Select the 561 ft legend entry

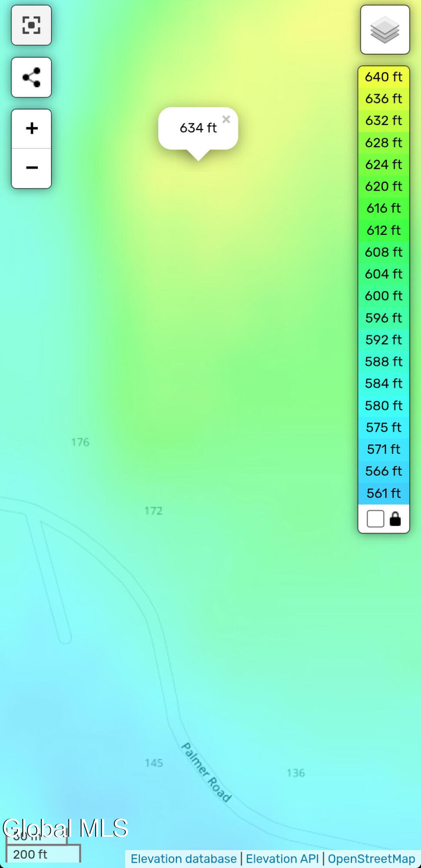(x=384, y=493)
